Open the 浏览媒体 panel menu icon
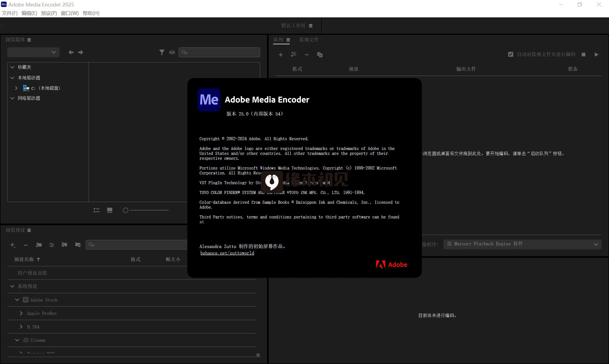The image size is (609, 364). coord(29,40)
